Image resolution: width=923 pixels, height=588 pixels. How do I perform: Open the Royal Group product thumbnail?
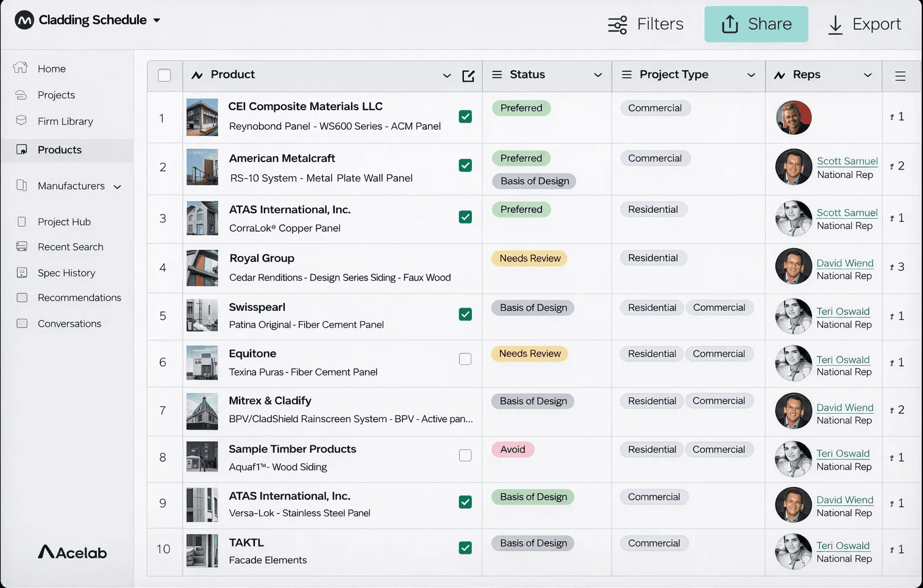pos(202,268)
